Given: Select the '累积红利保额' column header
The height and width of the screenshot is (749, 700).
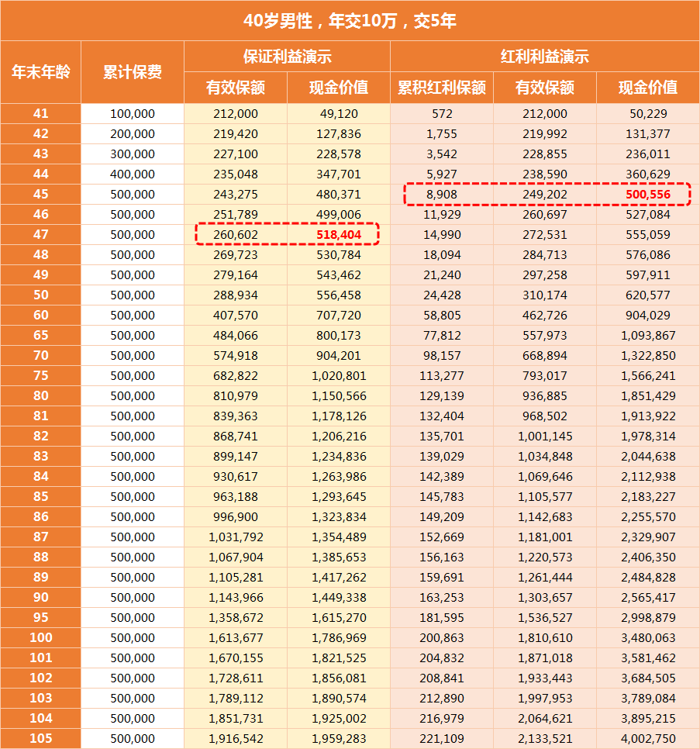Looking at the screenshot, I should [443, 87].
